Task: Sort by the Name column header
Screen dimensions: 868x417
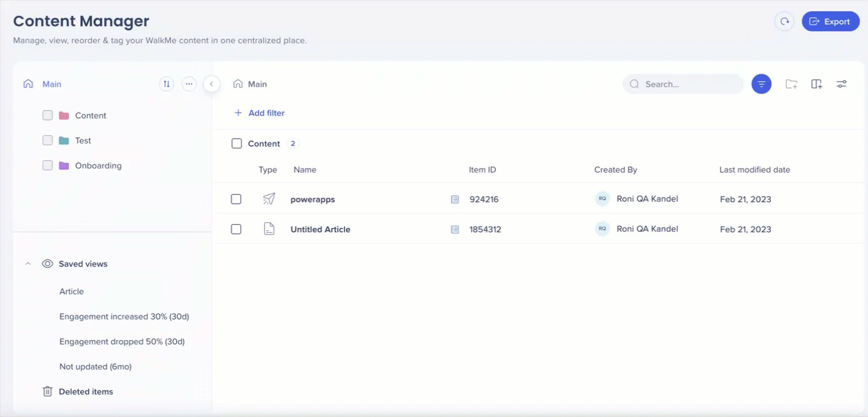Action: [305, 170]
